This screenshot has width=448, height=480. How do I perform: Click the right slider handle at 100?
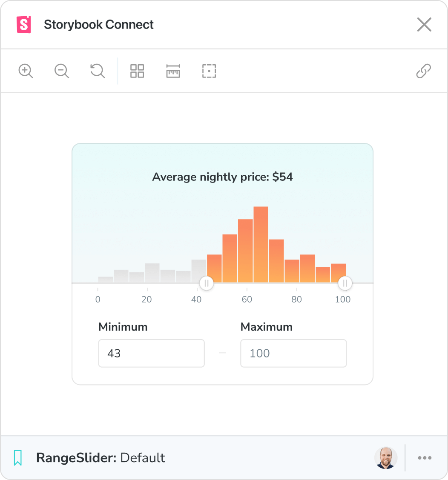pyautogui.click(x=345, y=283)
